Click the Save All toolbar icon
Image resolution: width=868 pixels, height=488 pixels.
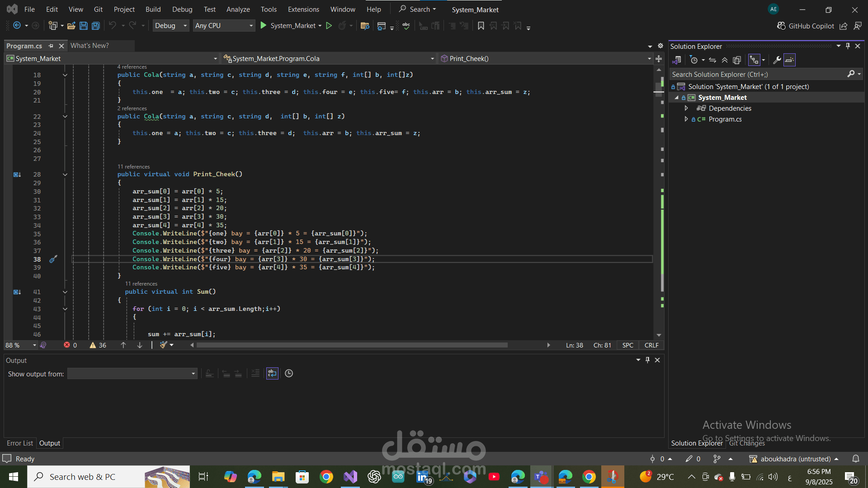pyautogui.click(x=96, y=26)
